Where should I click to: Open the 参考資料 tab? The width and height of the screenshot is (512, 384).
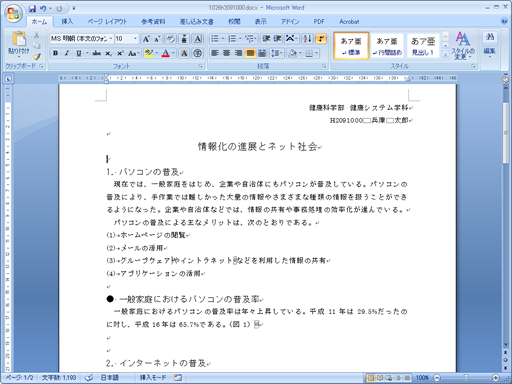click(x=153, y=22)
